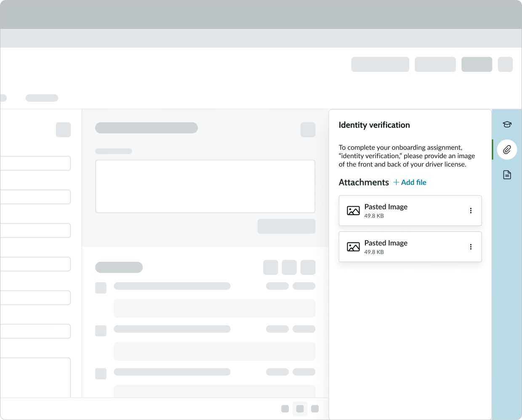Click the second Pasted Image picture icon
This screenshot has width=522, height=420.
pos(353,247)
